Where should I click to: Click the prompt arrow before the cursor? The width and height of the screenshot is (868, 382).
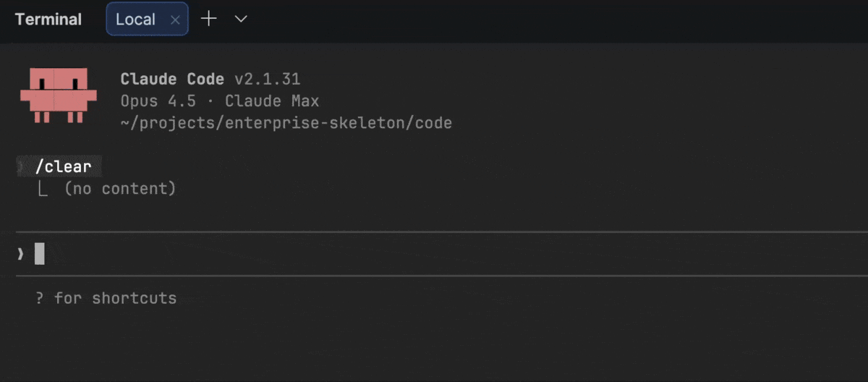pos(20,254)
